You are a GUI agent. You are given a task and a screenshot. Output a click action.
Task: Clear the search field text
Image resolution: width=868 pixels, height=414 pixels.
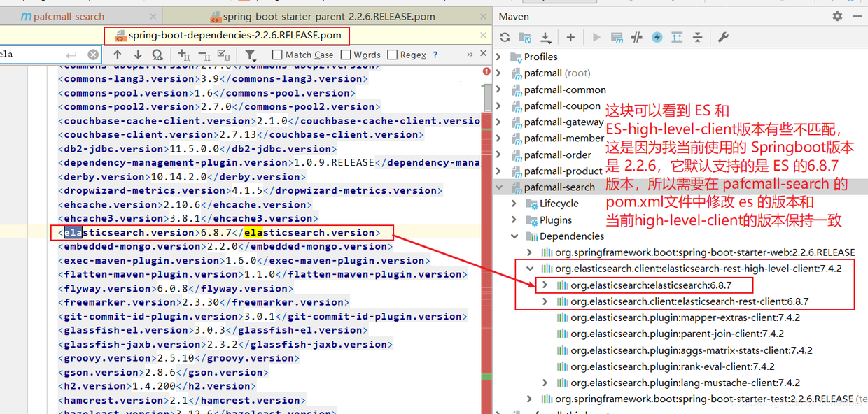(x=93, y=55)
